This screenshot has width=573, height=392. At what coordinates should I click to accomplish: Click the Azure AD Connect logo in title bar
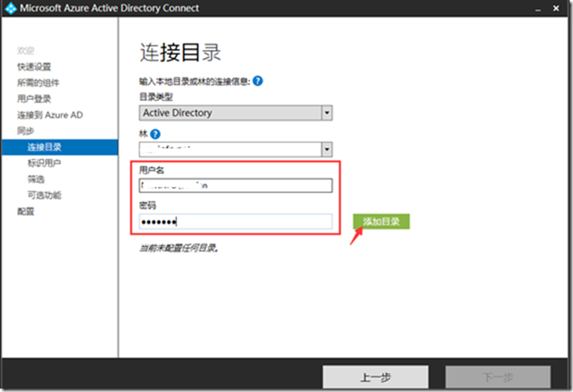(10, 8)
